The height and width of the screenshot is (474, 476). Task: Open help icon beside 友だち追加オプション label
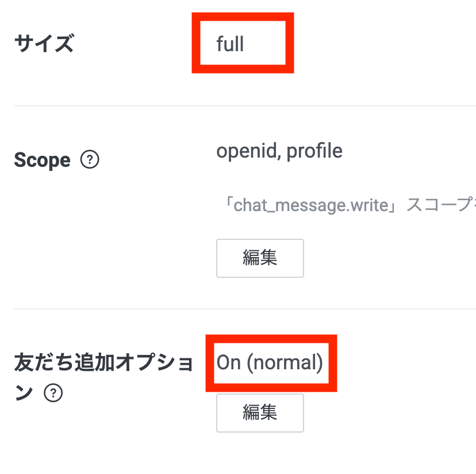(53, 393)
